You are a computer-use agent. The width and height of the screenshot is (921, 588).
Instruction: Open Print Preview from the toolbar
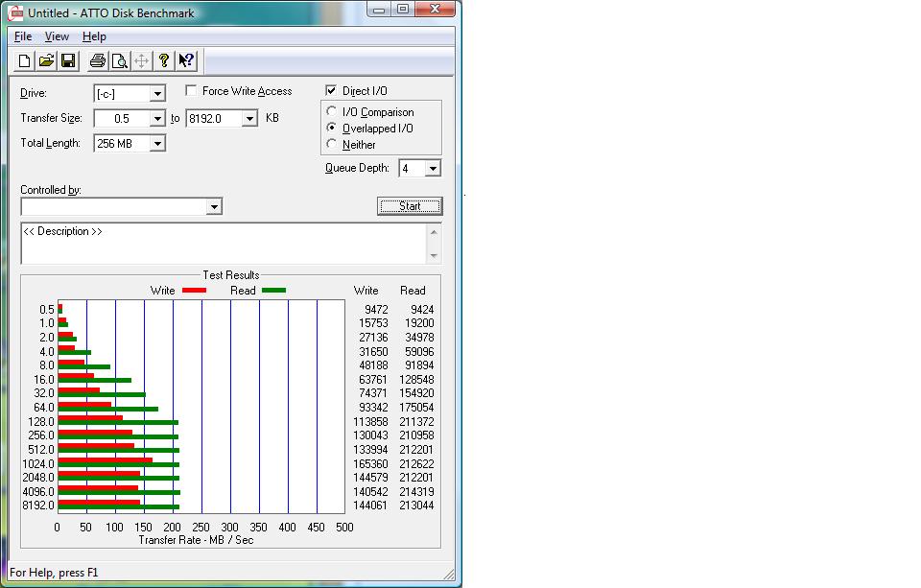click(x=119, y=60)
